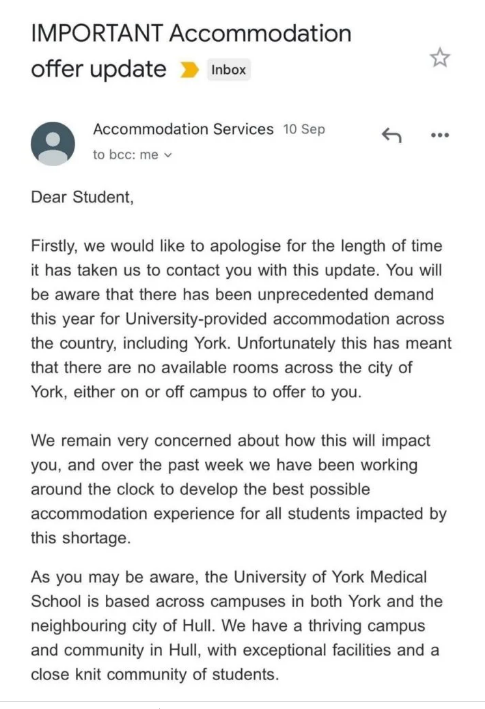
Task: Click the word "University-provided" in the body
Action: point(196,319)
